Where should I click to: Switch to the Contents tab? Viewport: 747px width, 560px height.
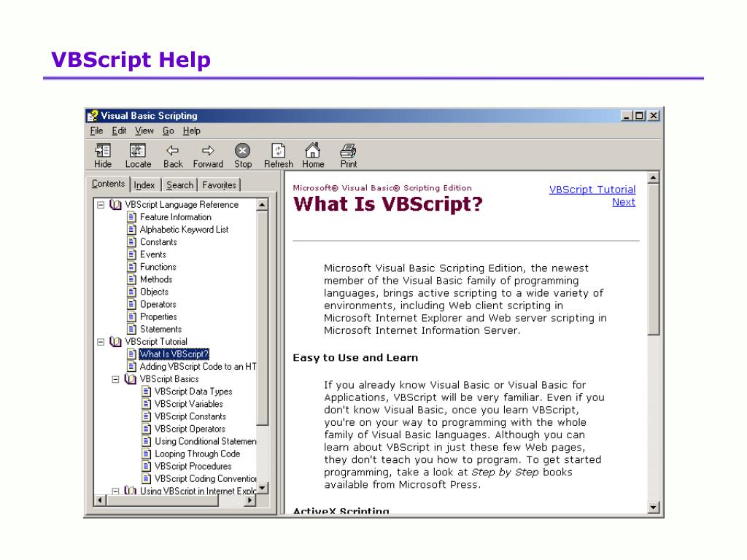108,184
